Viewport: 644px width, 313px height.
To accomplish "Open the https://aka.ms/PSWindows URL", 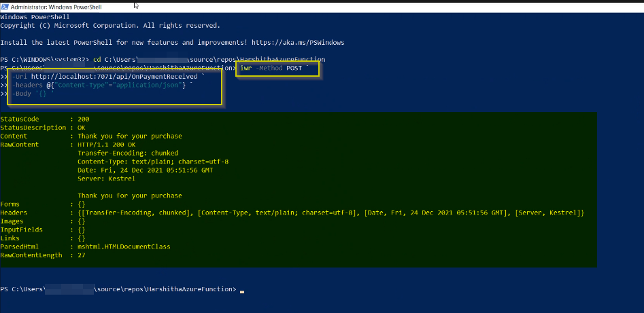I will click(298, 42).
